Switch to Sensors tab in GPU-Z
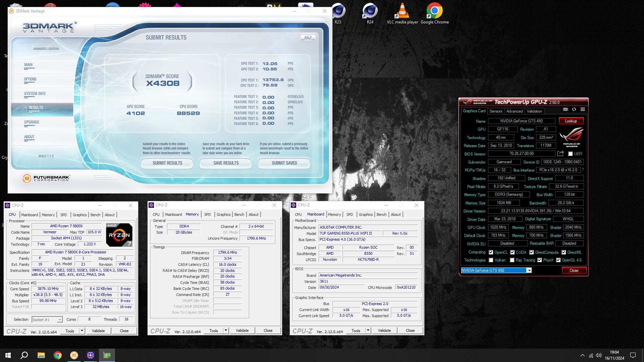The image size is (644, 362). (496, 111)
